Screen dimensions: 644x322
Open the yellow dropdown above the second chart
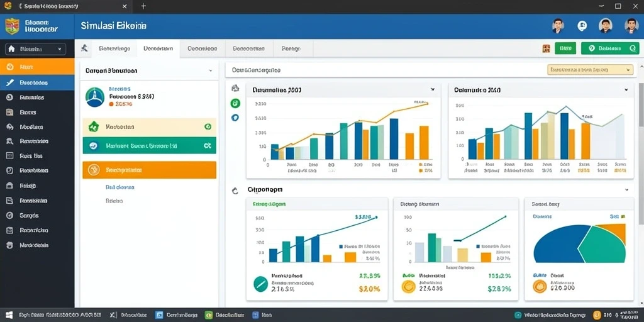pyautogui.click(x=590, y=70)
